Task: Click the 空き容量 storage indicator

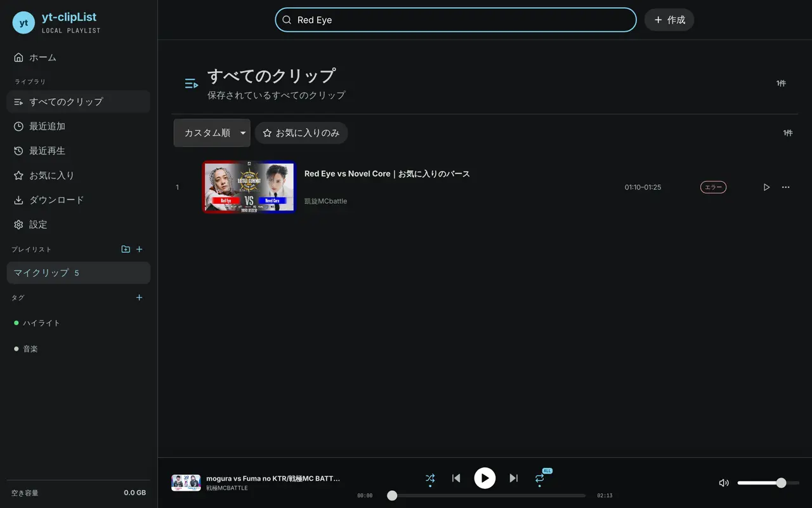Action: tap(78, 493)
